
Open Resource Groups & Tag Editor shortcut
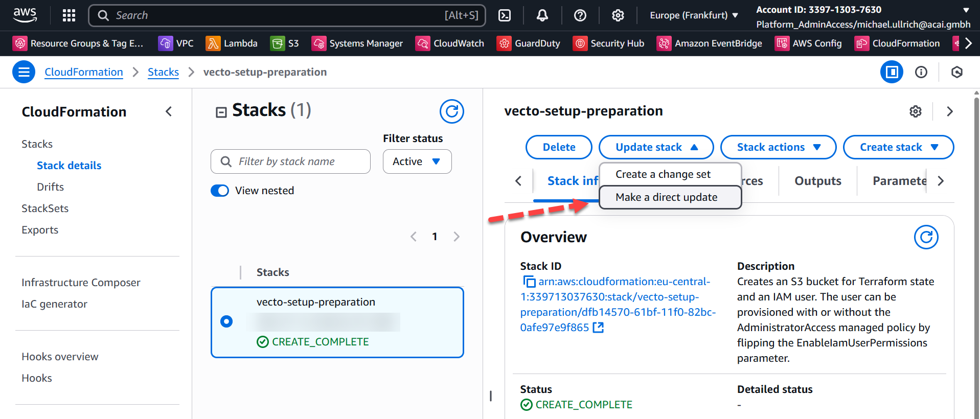pyautogui.click(x=78, y=43)
